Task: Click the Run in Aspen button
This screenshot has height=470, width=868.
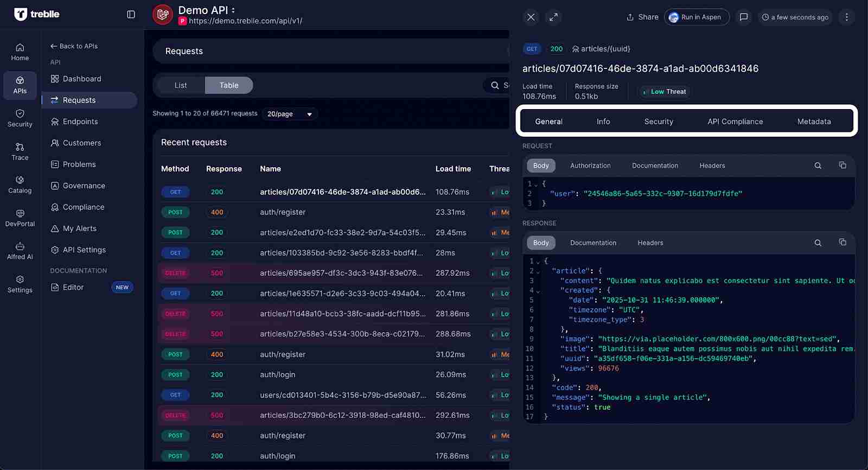Action: click(x=696, y=17)
